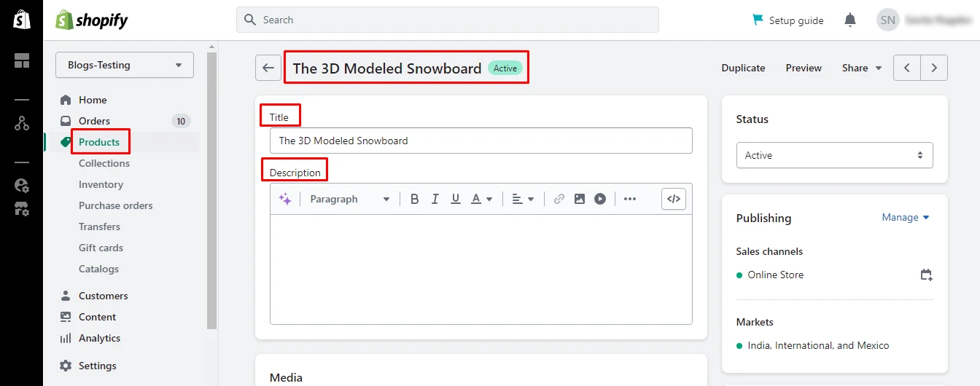980x386 pixels.
Task: Click the Duplicate button
Action: (743, 68)
